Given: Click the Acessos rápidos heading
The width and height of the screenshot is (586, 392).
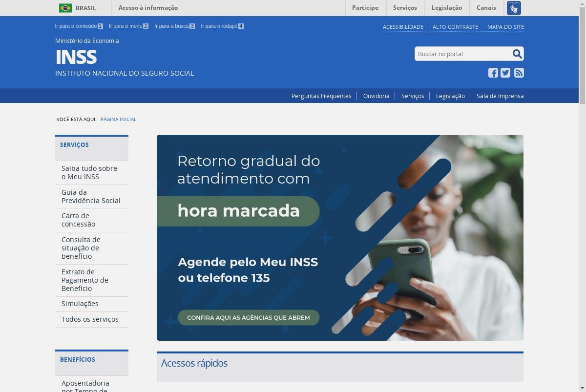Looking at the screenshot, I should pyautogui.click(x=194, y=363).
